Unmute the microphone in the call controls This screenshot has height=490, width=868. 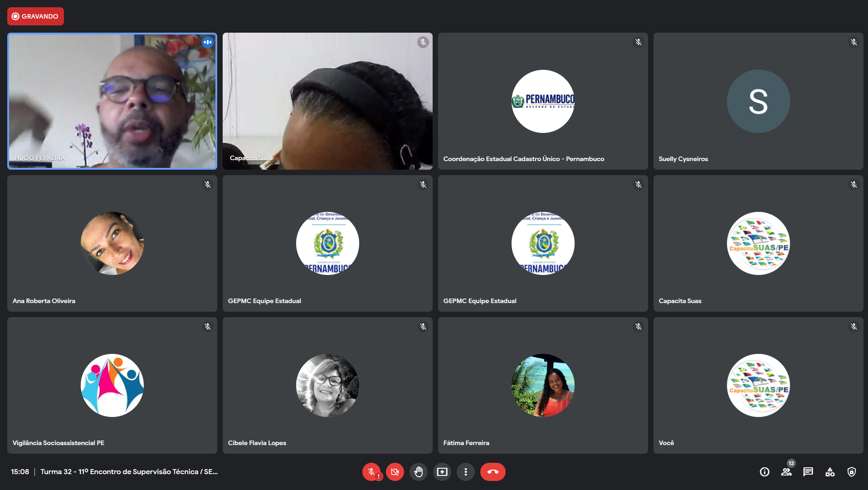[371, 472]
